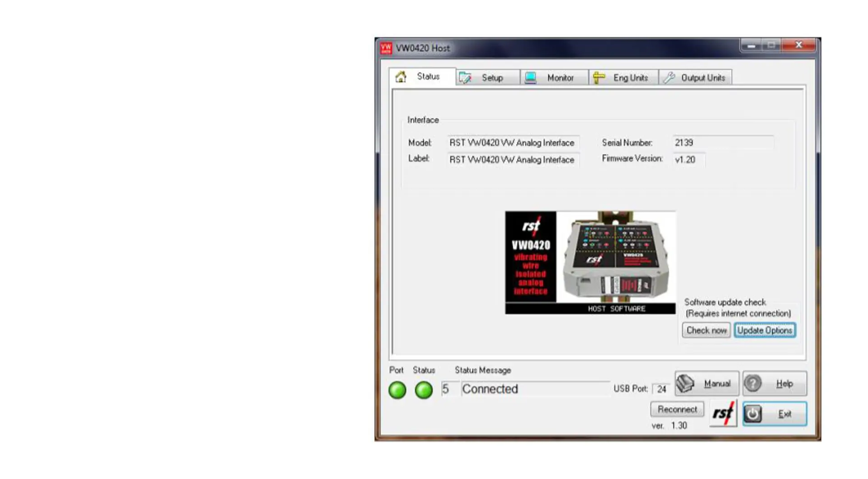Click the Firmware Version v1.20 field

(x=689, y=160)
